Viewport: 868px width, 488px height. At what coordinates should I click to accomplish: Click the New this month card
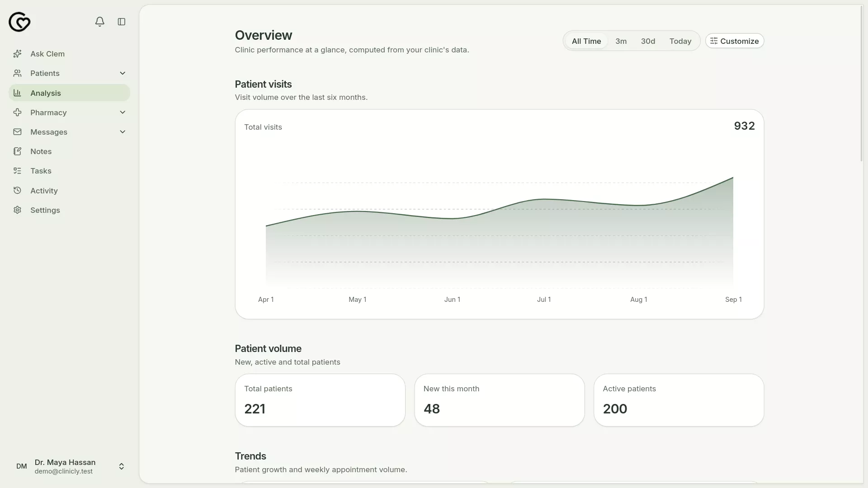(500, 400)
